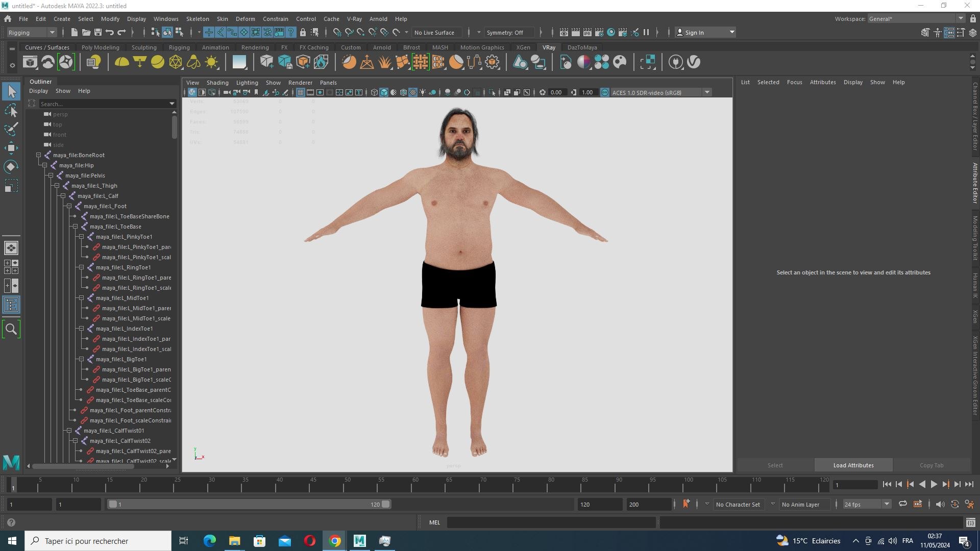Open the V-Ray logo shelf button
The image size is (980, 551).
[694, 62]
